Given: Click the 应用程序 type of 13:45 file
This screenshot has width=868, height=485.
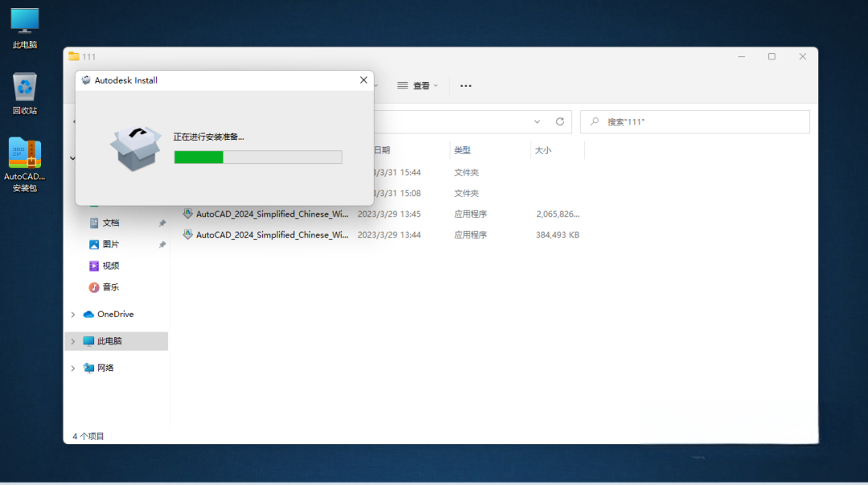Looking at the screenshot, I should [x=470, y=214].
